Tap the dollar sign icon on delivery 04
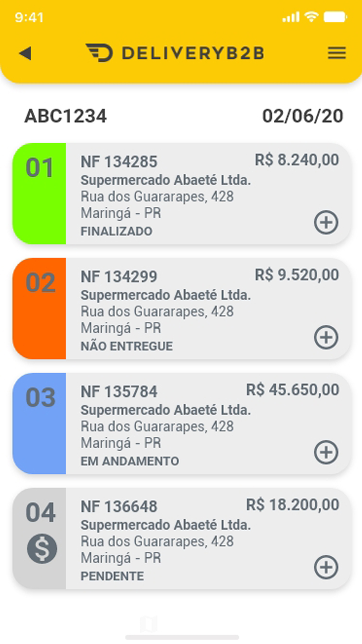Screen dimensions: 362x644 click(x=42, y=549)
